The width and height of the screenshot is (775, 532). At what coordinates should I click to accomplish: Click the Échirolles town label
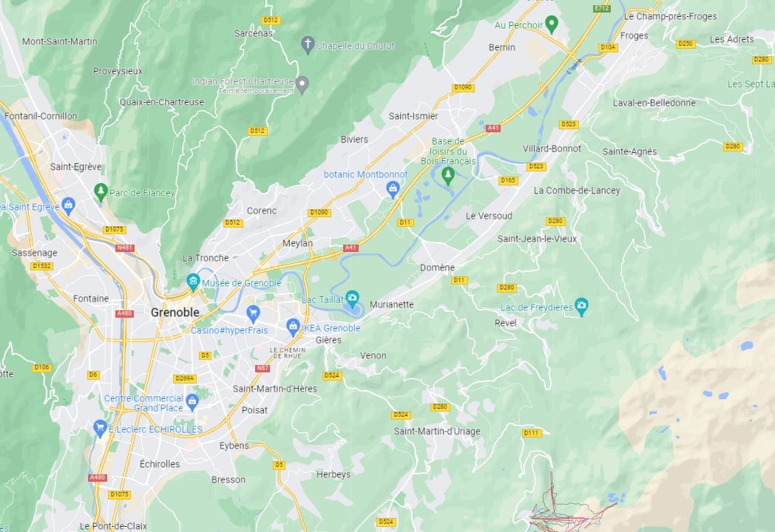pos(160,464)
